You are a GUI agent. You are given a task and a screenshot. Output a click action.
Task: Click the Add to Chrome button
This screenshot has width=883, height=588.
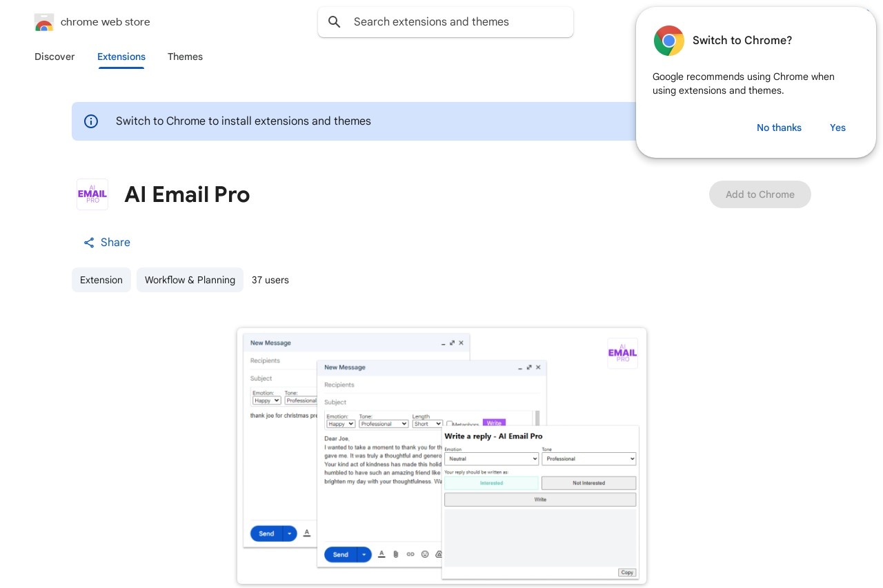(760, 194)
